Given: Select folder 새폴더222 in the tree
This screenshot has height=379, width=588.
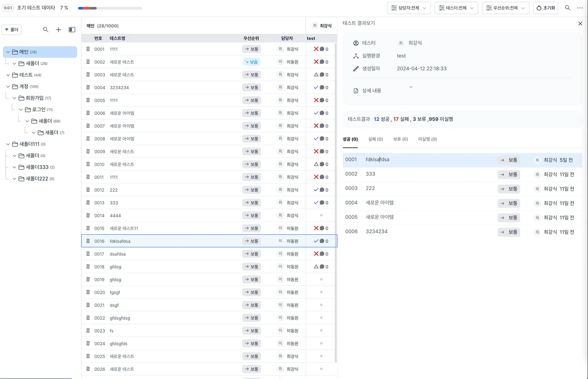Looking at the screenshot, I should (37, 178).
